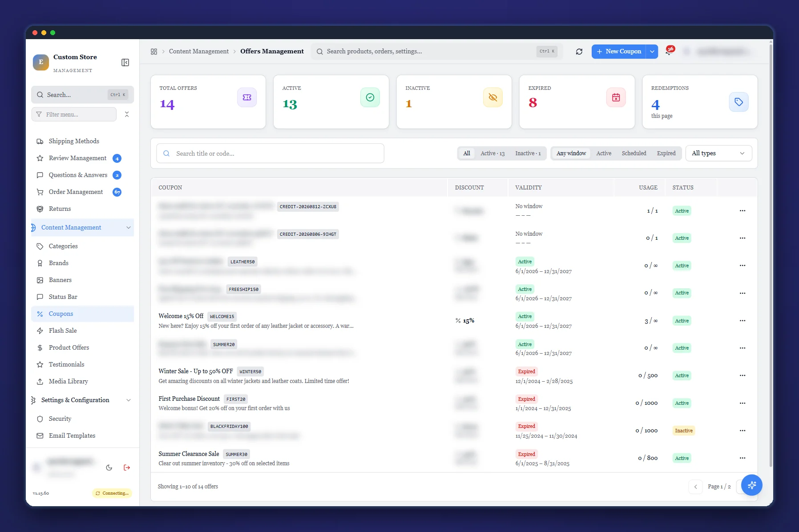Open row actions for BLACKFRIDAY100 coupon

tap(743, 431)
